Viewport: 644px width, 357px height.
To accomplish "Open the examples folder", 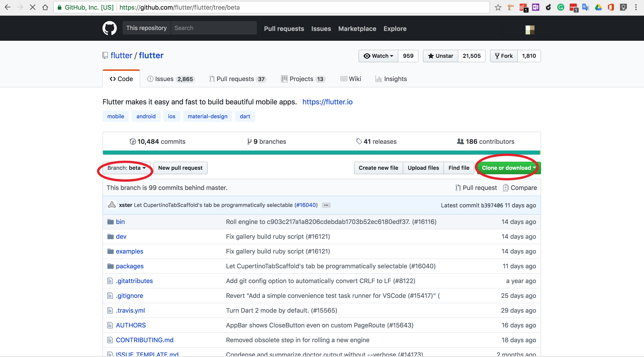I will pyautogui.click(x=130, y=251).
